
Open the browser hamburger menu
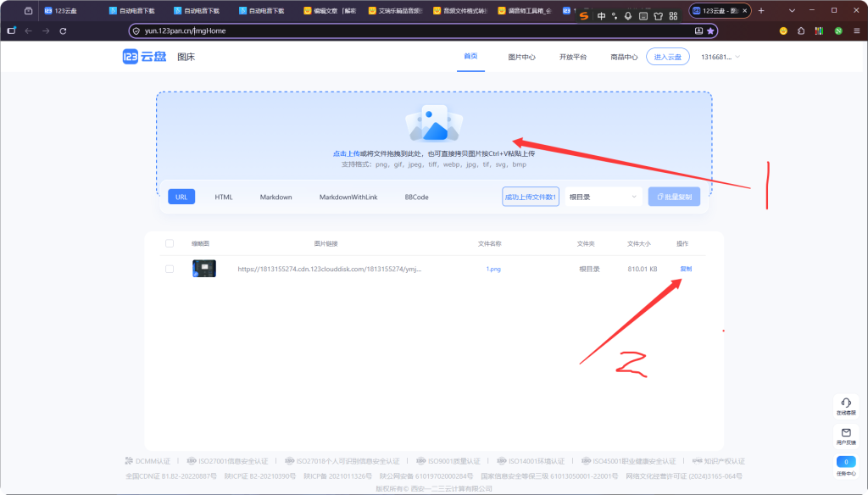click(x=856, y=31)
